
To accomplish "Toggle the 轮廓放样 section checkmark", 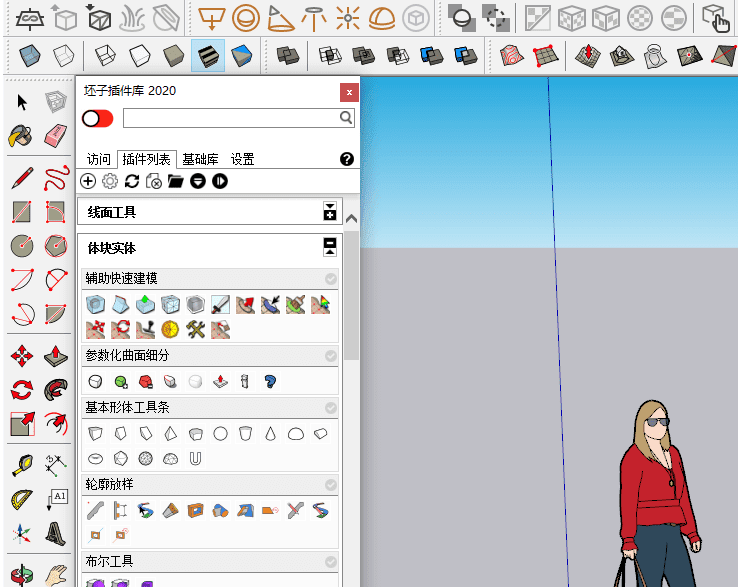I will coord(331,485).
